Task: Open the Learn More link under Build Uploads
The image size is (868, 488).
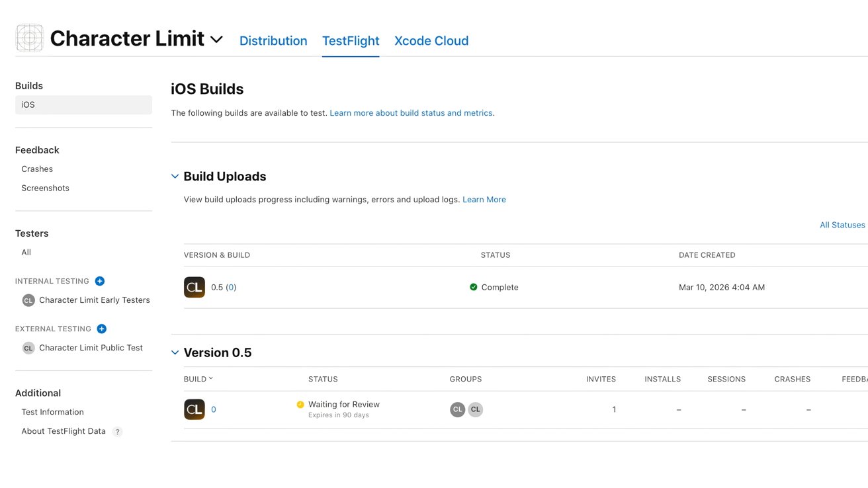Action: pyautogui.click(x=484, y=199)
